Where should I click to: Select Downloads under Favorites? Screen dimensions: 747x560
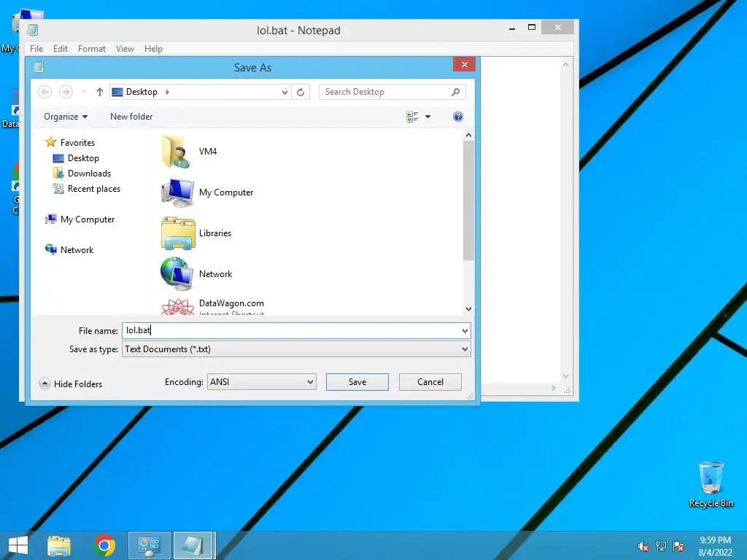click(x=82, y=174)
